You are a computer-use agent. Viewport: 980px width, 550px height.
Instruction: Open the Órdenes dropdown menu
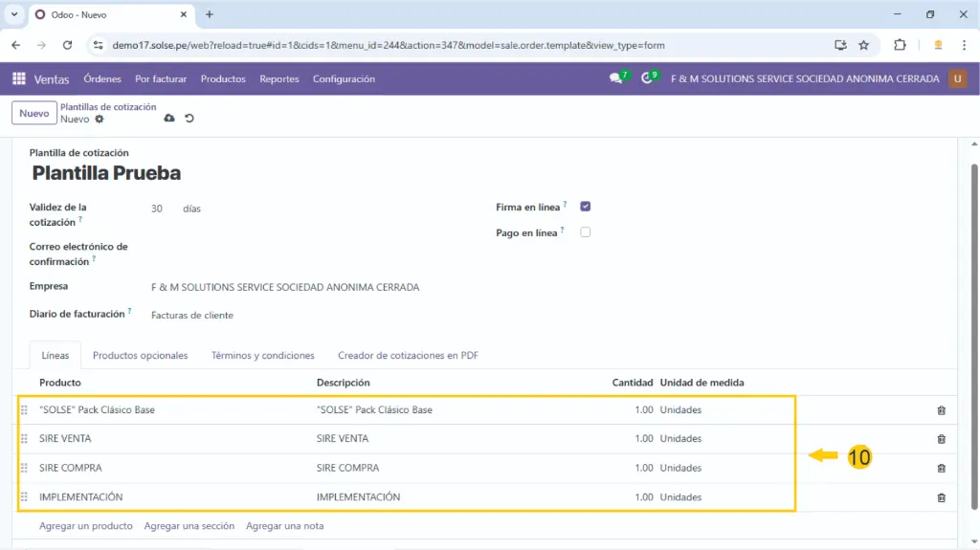click(102, 79)
